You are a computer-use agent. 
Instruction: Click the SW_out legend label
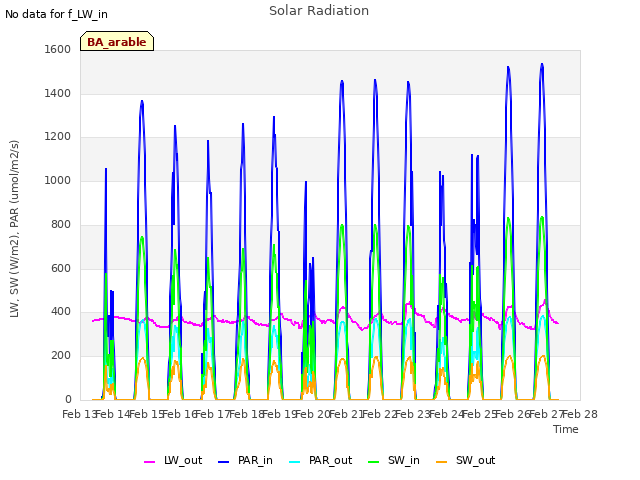[476, 460]
